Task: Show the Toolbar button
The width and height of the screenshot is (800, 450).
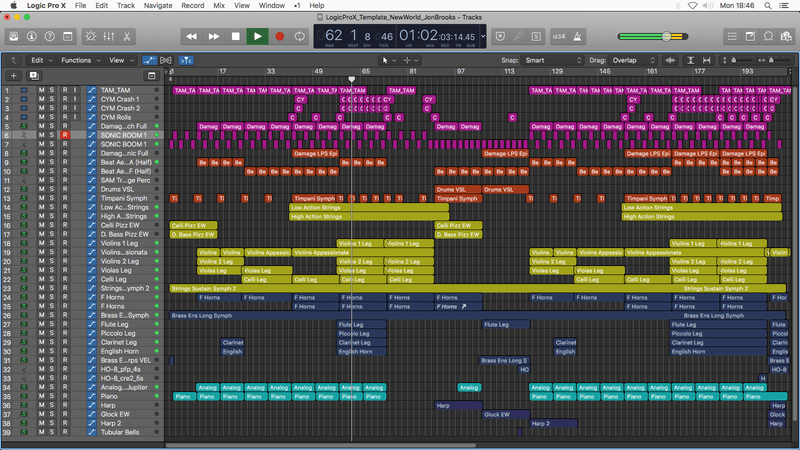Action: coord(67,37)
